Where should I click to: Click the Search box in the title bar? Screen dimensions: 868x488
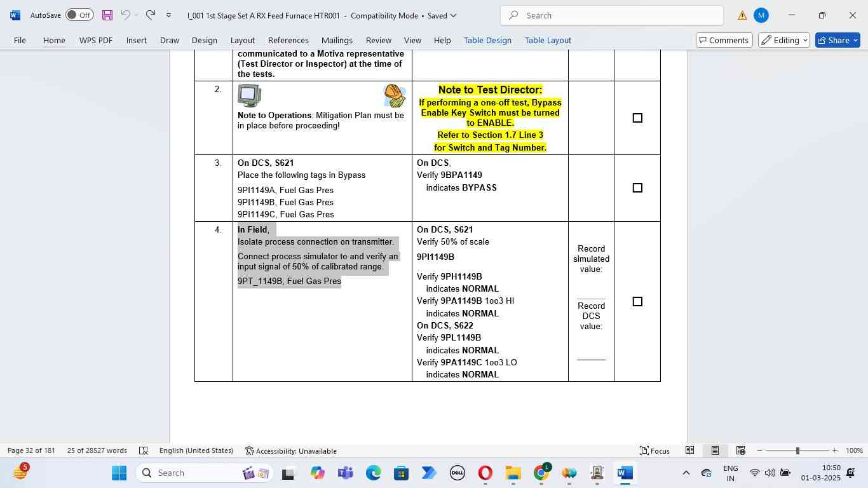611,15
